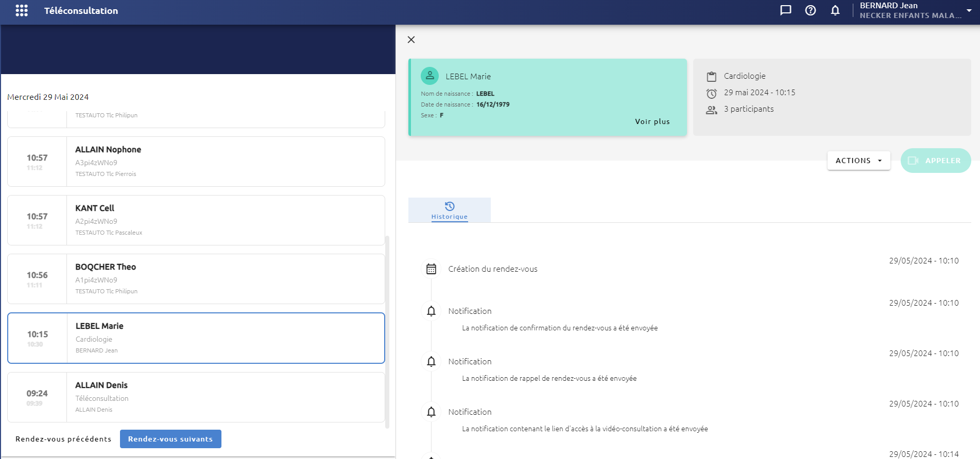Click the birth date 16/12/1979
The height and width of the screenshot is (459, 980).
[493, 104]
